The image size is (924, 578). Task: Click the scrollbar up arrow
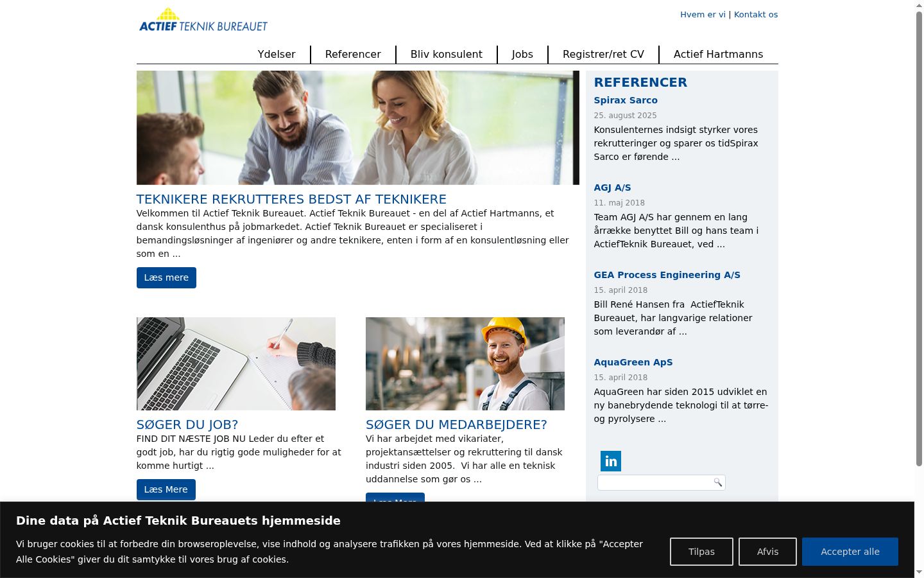[919, 5]
